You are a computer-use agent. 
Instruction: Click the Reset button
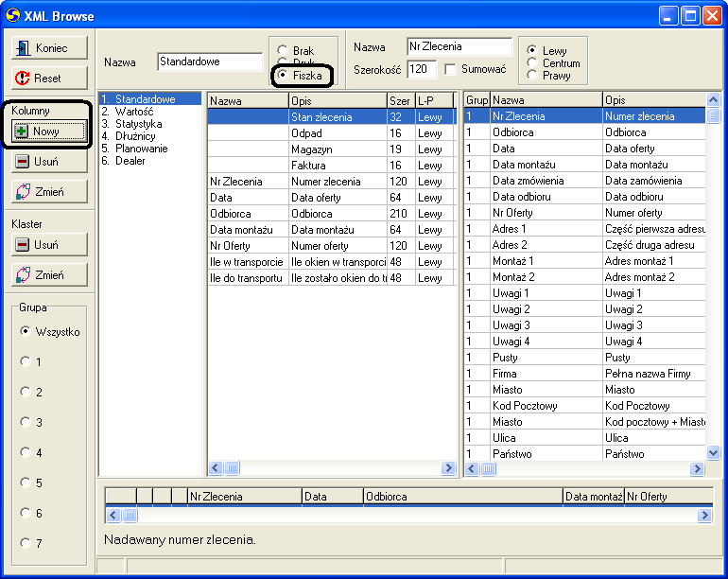(x=49, y=79)
